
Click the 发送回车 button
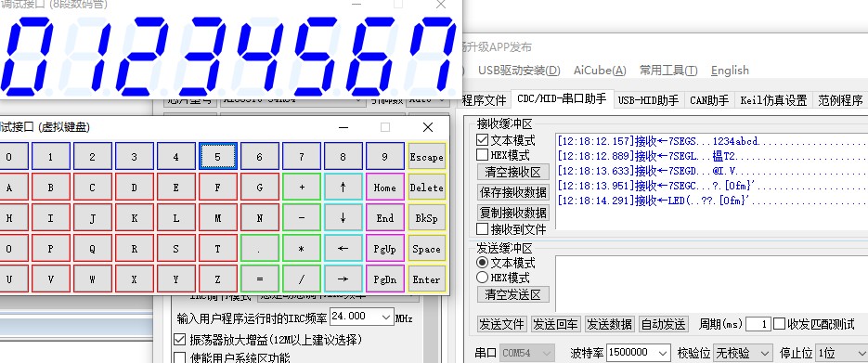coord(555,324)
